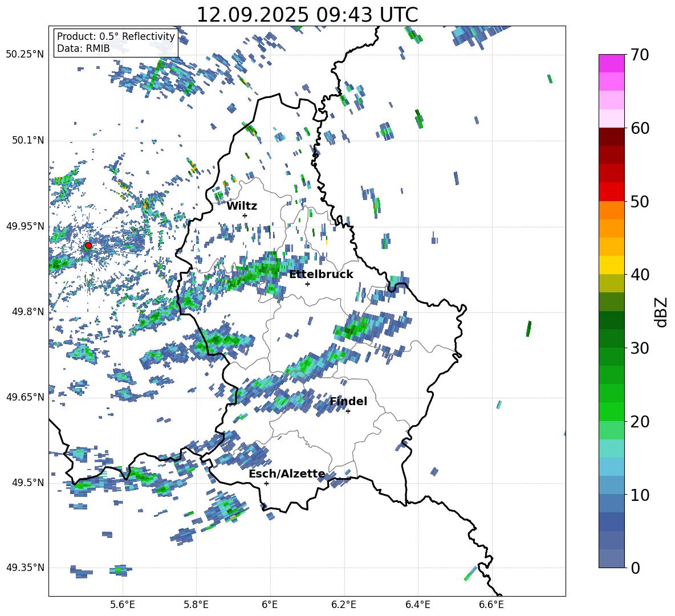Click the 10 colorbar tick label

(x=640, y=495)
